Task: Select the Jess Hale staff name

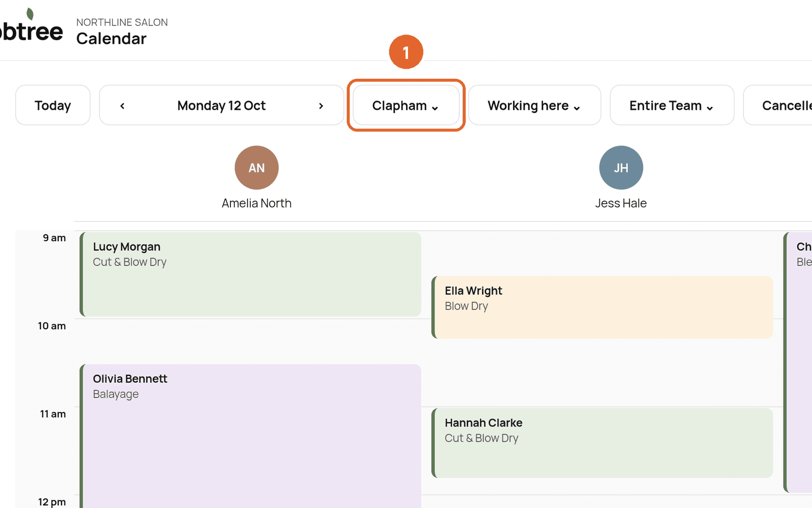Action: tap(621, 203)
